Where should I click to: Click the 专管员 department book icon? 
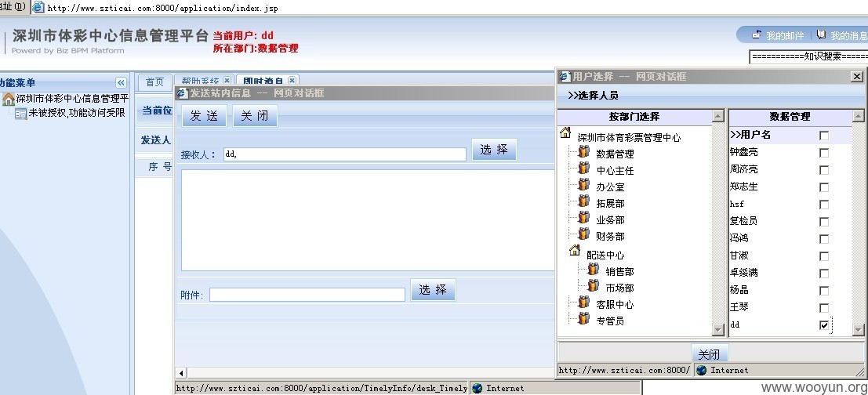[x=583, y=319]
